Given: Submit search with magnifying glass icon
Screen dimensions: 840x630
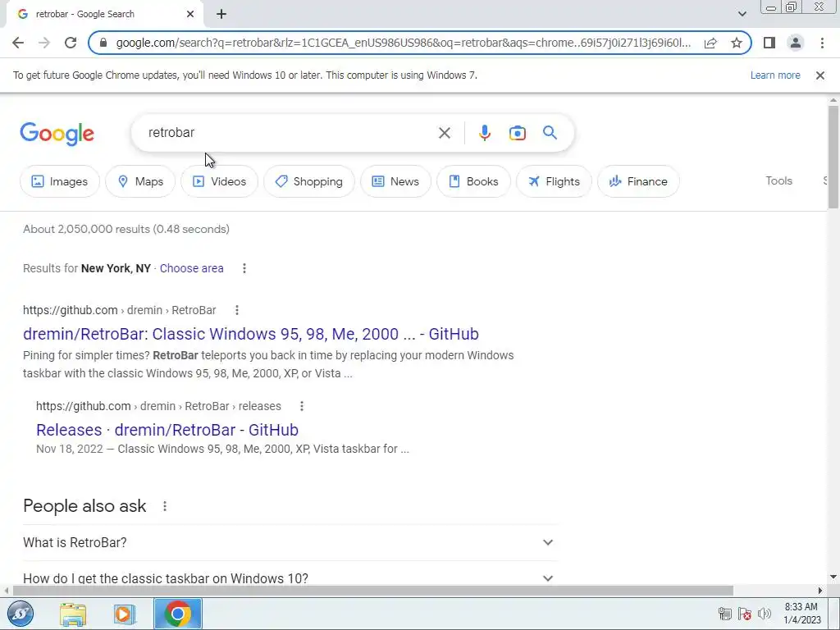Looking at the screenshot, I should click(x=550, y=133).
